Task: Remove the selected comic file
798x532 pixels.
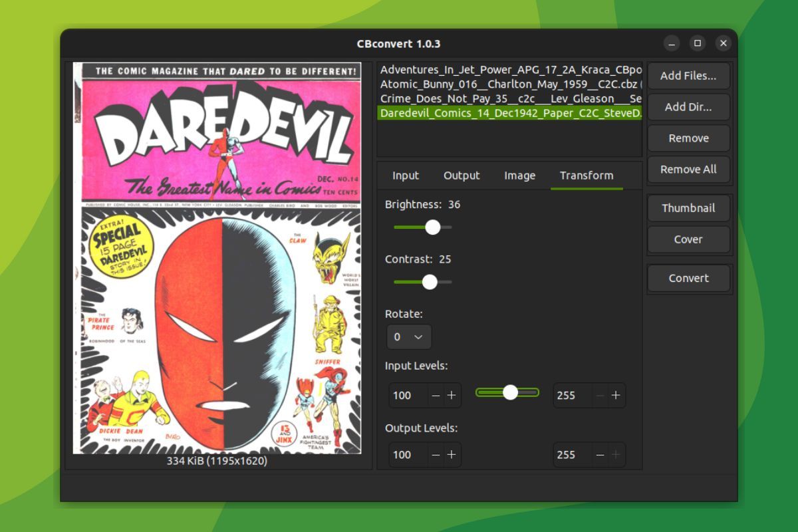Action: click(x=688, y=138)
